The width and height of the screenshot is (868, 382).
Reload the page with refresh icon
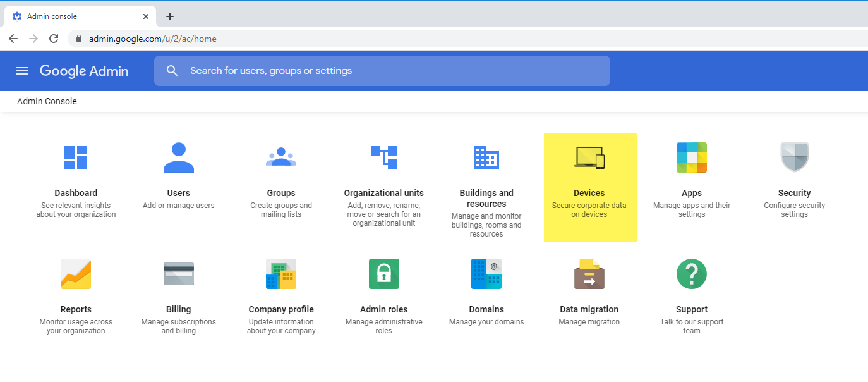[54, 39]
